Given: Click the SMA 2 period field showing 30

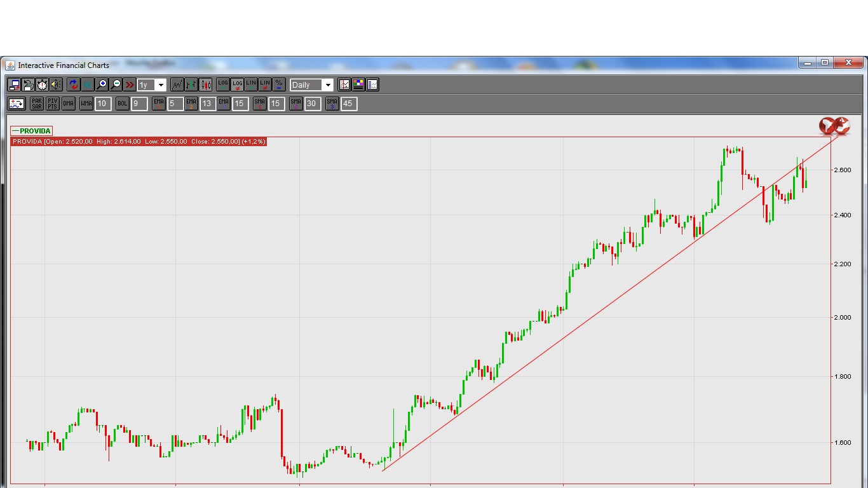Looking at the screenshot, I should [313, 104].
